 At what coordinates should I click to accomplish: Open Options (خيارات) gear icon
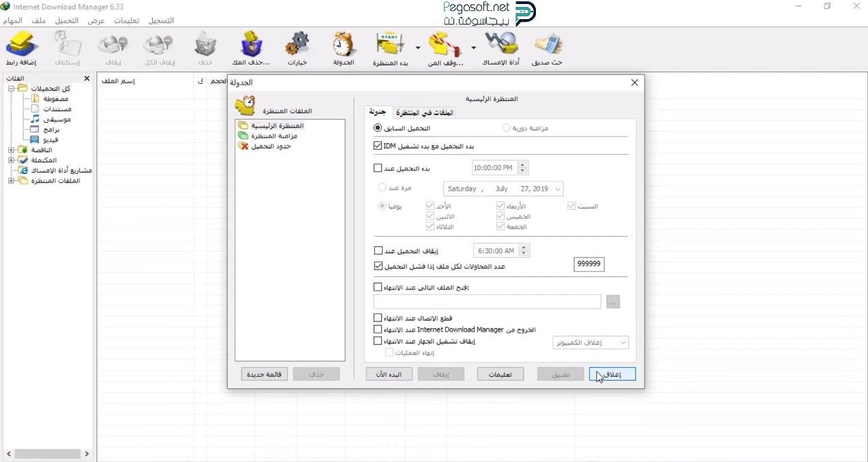pyautogui.click(x=297, y=44)
